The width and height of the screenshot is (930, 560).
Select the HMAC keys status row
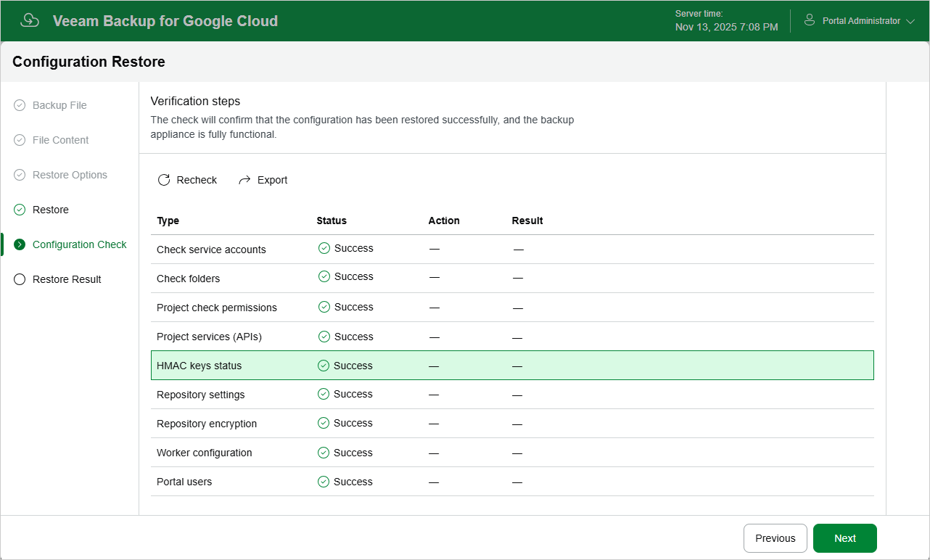(x=512, y=366)
